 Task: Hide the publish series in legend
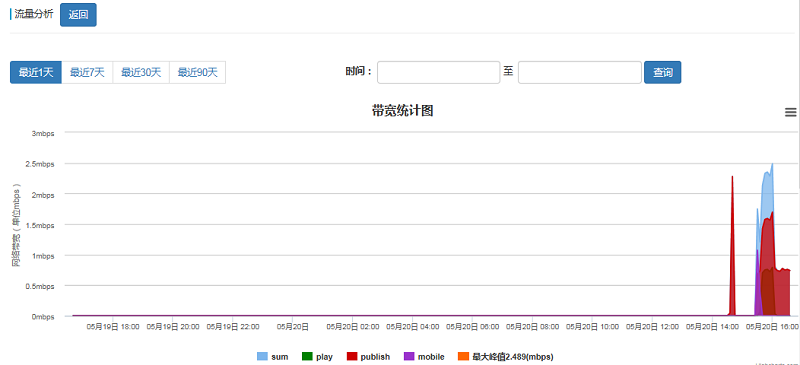pos(368,357)
